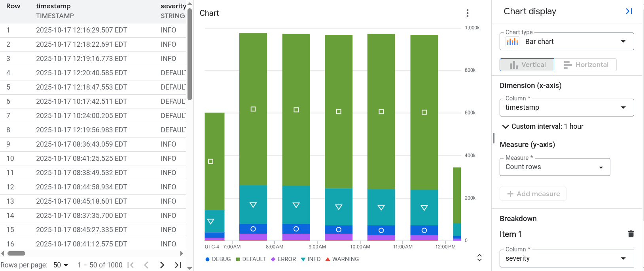Click the horizontal scrollbar below the table
This screenshot has width=644, height=271.
(17, 253)
